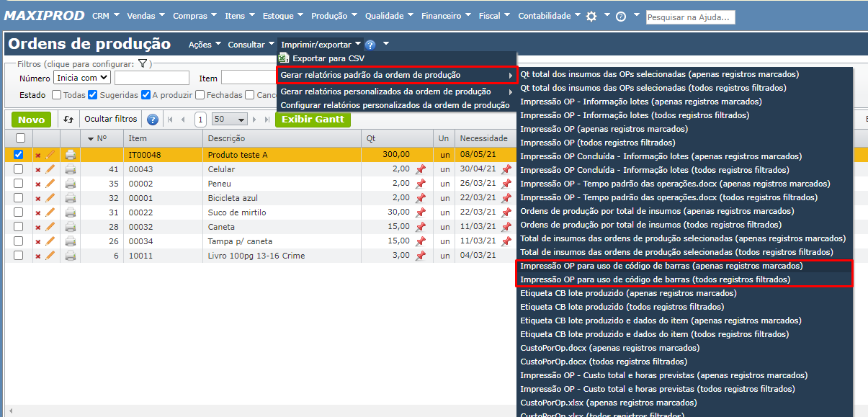868x417 pixels.
Task: Open the page size dropdown showing 50
Action: click(230, 120)
